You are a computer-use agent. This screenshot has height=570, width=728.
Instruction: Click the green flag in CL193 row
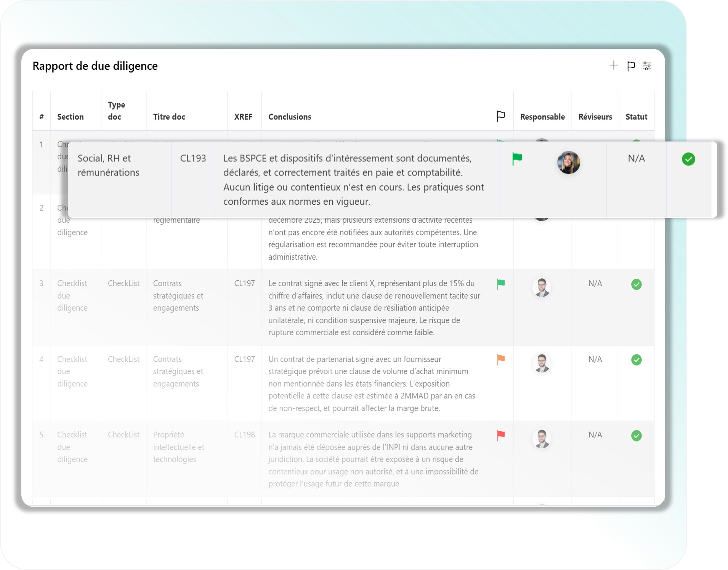click(517, 159)
